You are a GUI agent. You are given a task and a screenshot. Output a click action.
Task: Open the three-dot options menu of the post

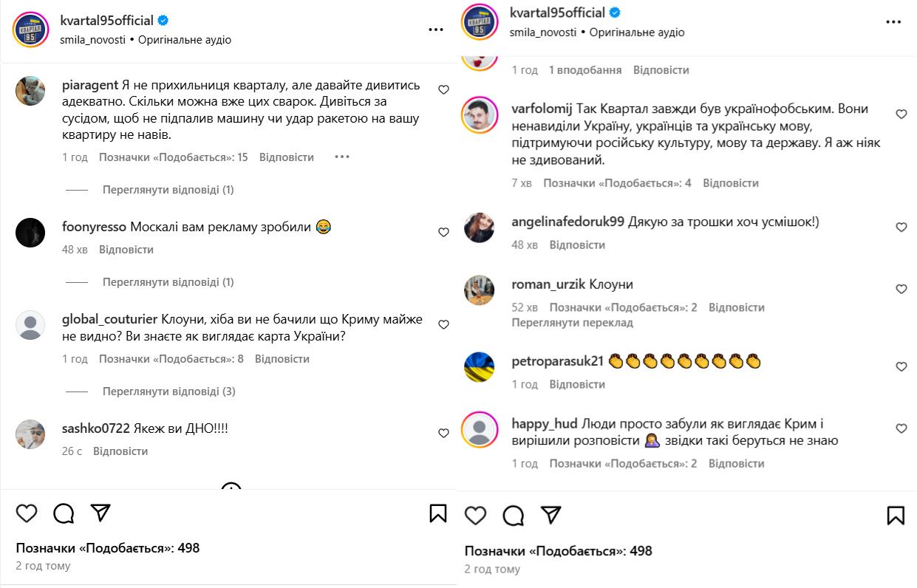click(436, 28)
